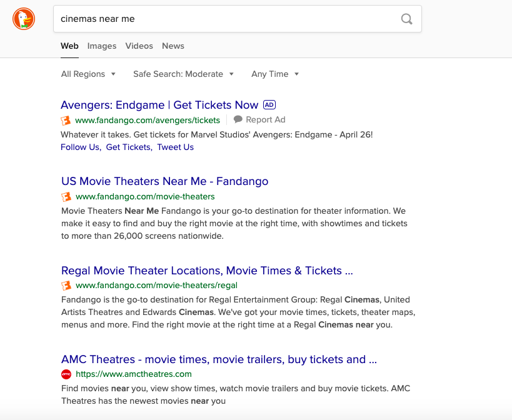Open the Safe Search: Moderate dropdown
The width and height of the screenshot is (512, 420).
[183, 74]
